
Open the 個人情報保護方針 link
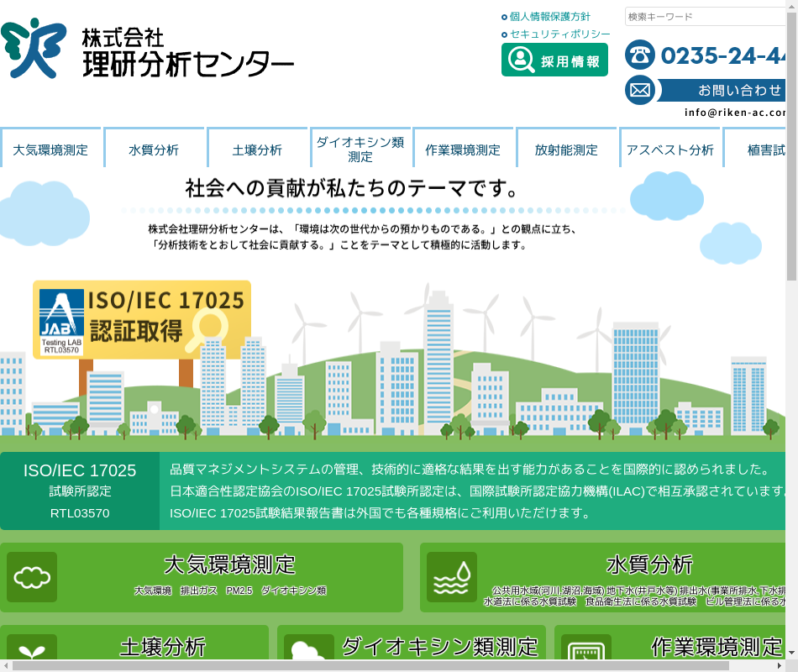(549, 17)
